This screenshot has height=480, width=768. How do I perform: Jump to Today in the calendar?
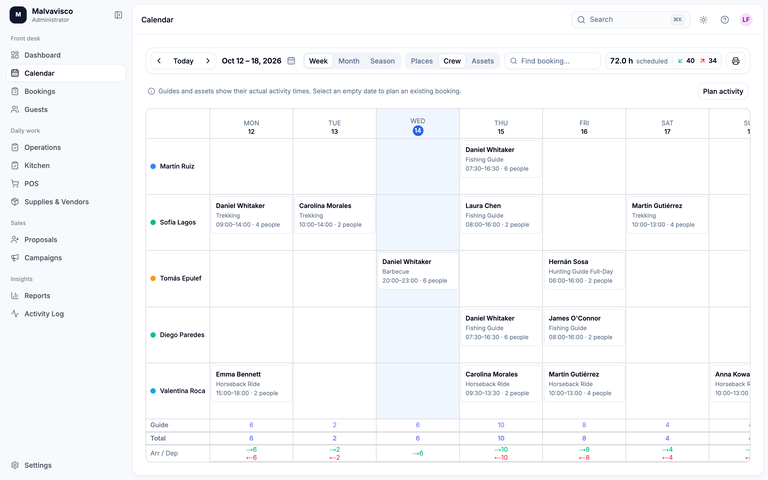pyautogui.click(x=183, y=61)
